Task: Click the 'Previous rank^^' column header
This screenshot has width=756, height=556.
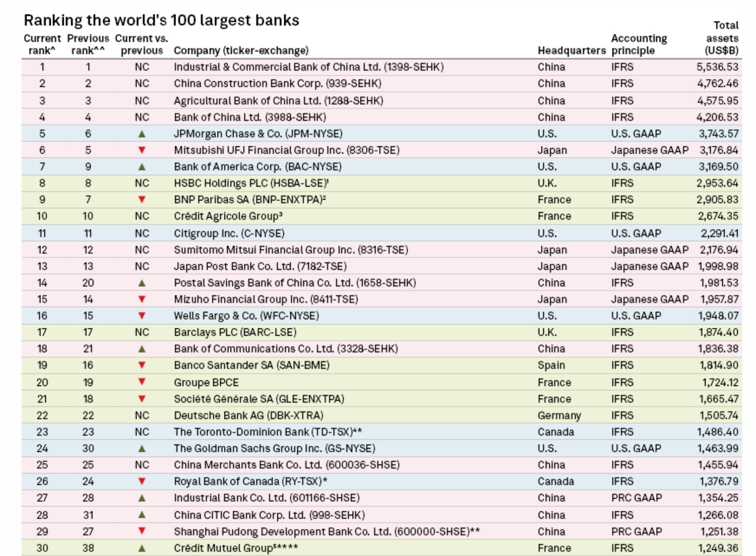Action: (88, 44)
